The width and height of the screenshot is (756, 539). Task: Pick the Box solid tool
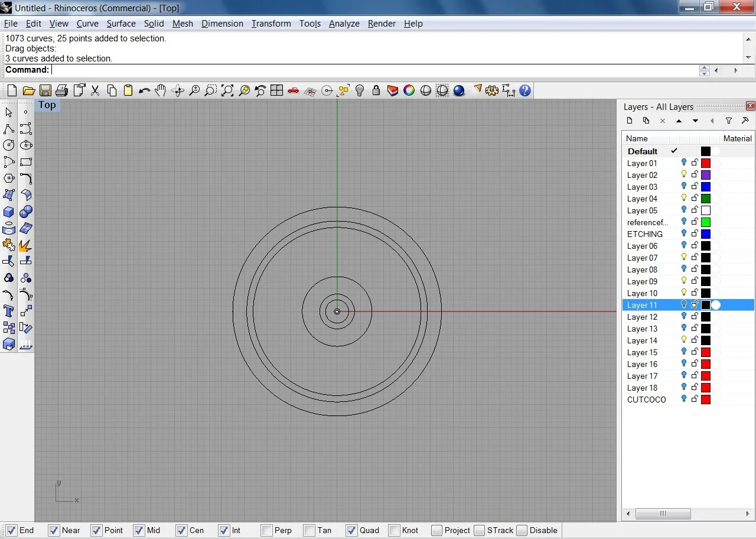click(x=9, y=212)
